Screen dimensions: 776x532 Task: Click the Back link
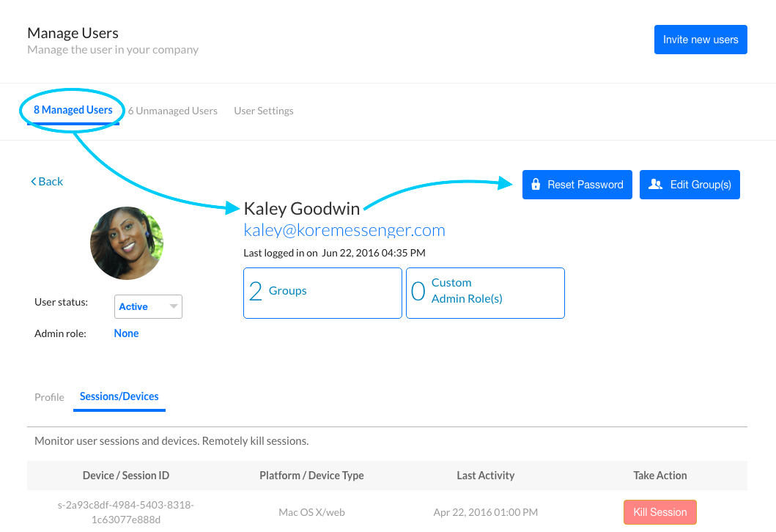click(x=48, y=182)
